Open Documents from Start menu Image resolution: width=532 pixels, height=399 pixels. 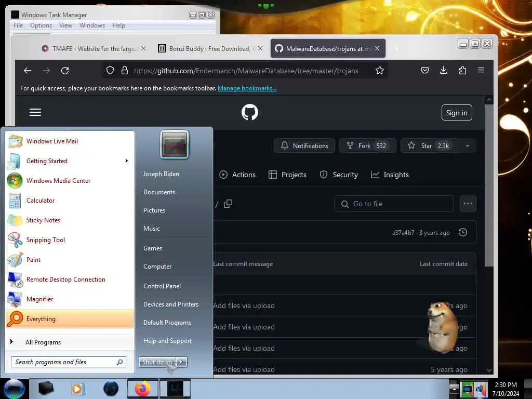(159, 192)
